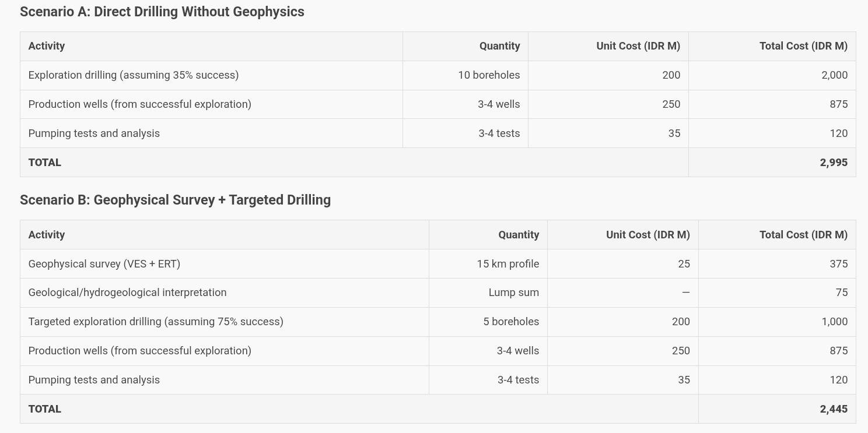The image size is (868, 433).
Task: Select the 375 total cost cell
Action: coord(838,264)
